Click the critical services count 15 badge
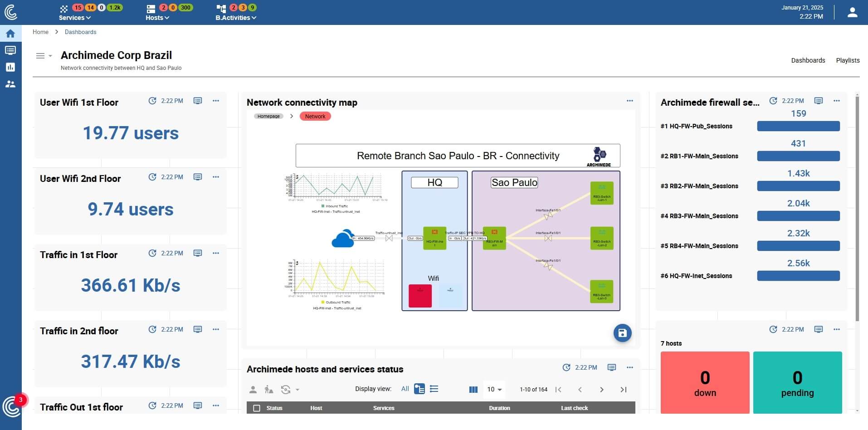The width and height of the screenshot is (868, 430). tap(78, 7)
